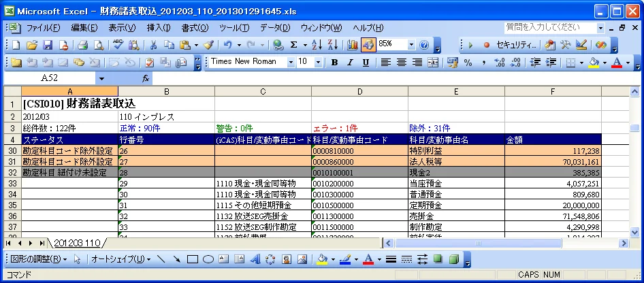Viewport: 644px width, 283px height.
Task: Toggle Italic formatting
Action: [x=350, y=63]
